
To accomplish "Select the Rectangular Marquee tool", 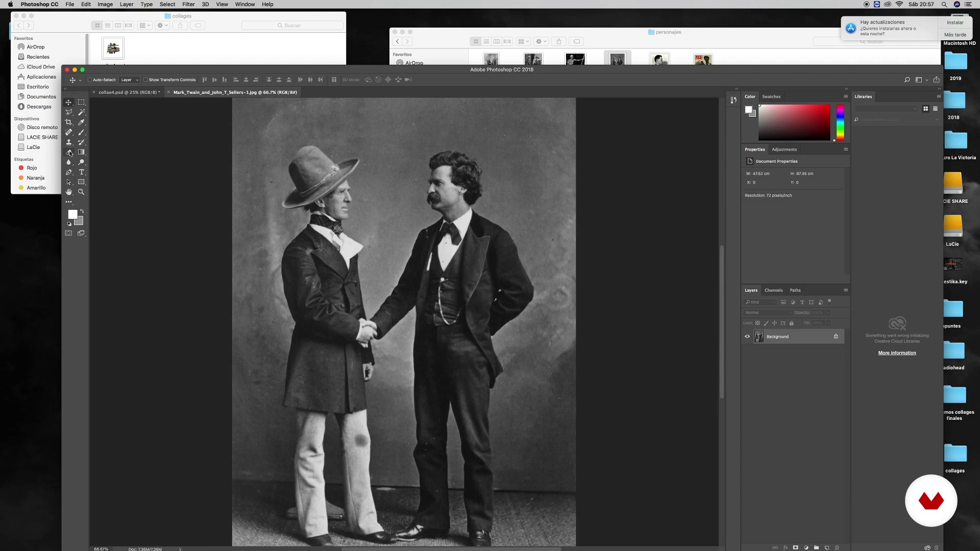I will 81,103.
